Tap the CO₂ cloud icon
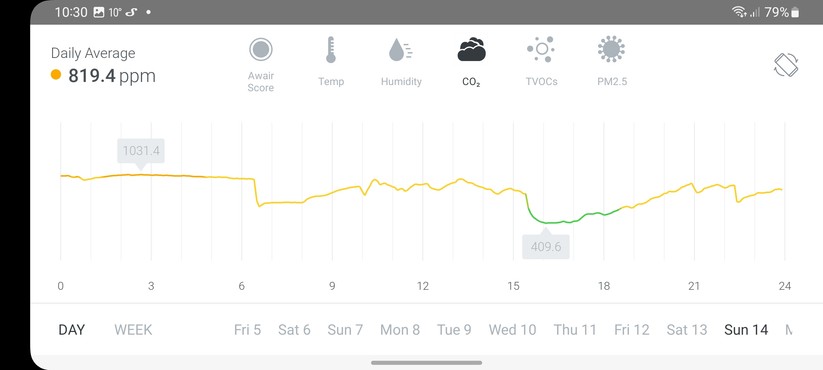The image size is (823, 370). pos(471,50)
